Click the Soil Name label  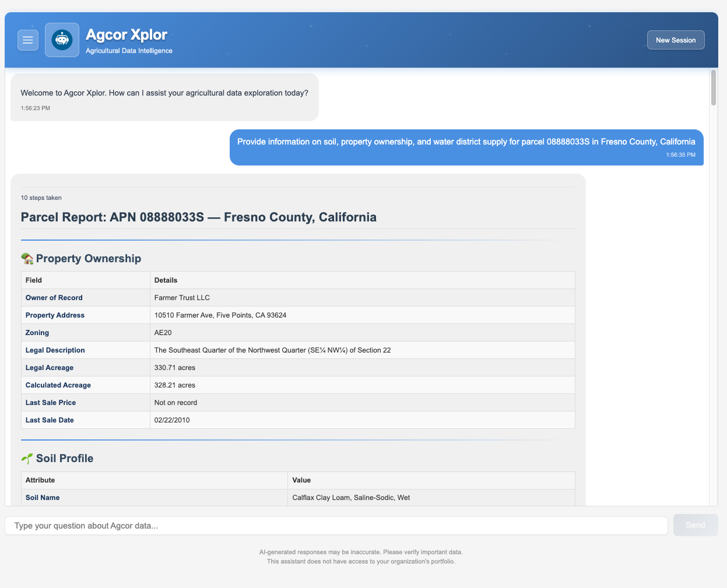pyautogui.click(x=43, y=498)
